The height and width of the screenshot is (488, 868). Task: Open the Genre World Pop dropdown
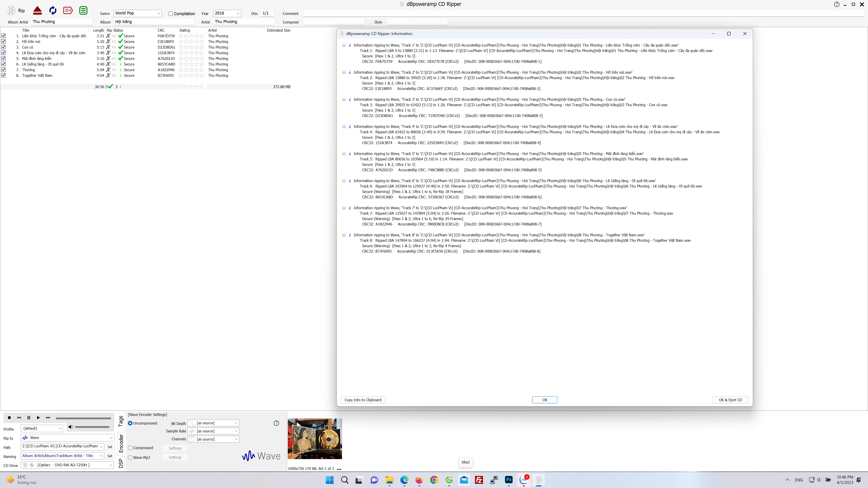pyautogui.click(x=137, y=13)
